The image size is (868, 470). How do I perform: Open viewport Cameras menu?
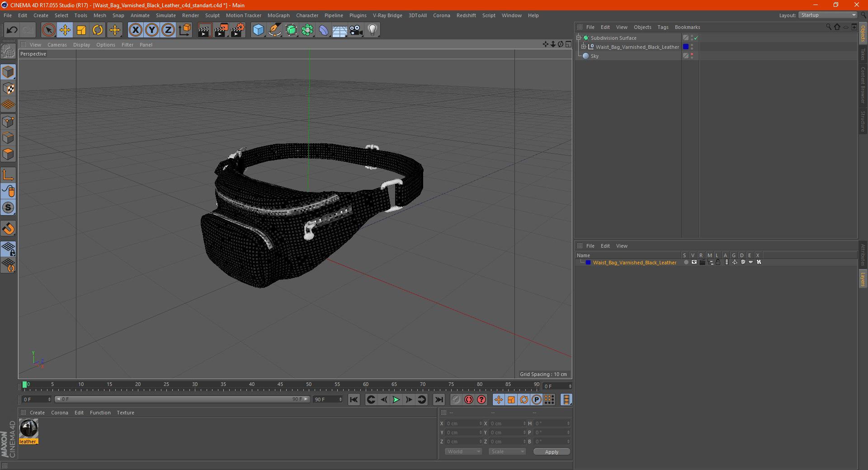[57, 45]
